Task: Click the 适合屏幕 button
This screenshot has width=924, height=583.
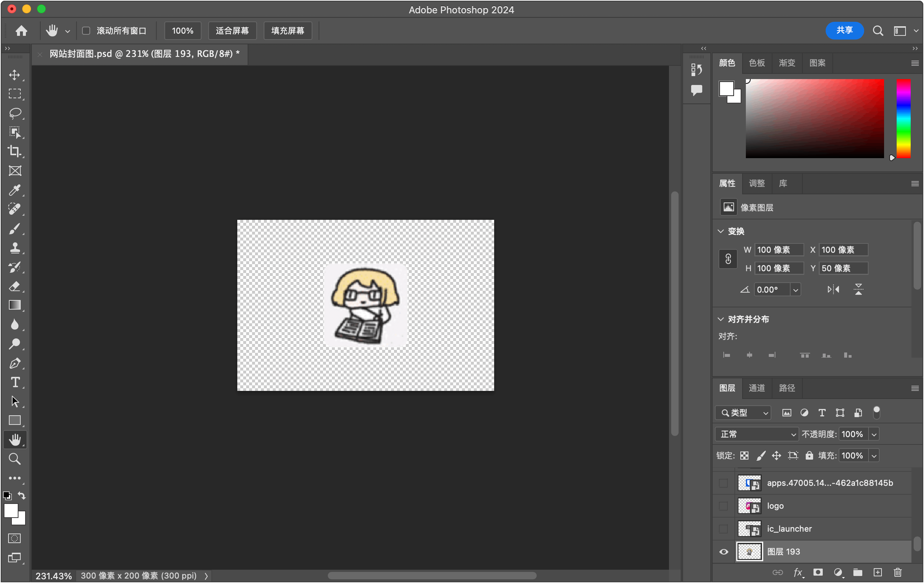Action: [232, 31]
